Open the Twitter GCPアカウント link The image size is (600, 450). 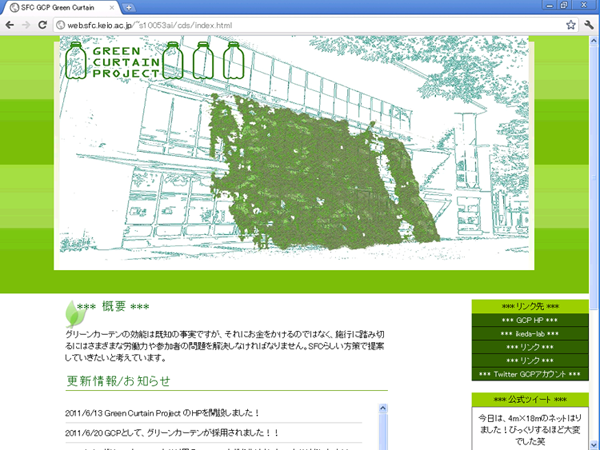click(x=530, y=374)
